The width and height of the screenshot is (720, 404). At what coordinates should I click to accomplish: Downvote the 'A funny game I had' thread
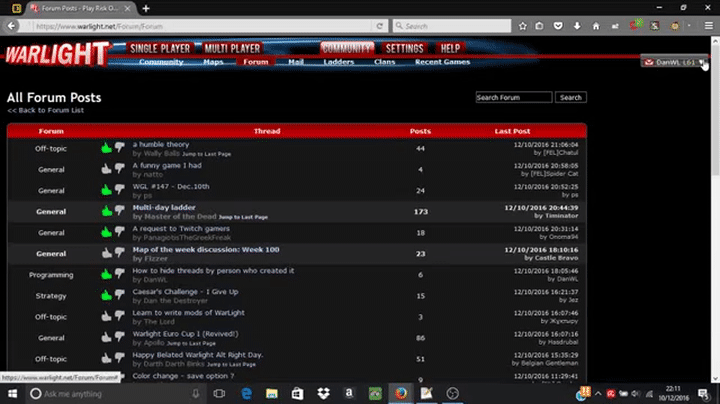pos(119,169)
